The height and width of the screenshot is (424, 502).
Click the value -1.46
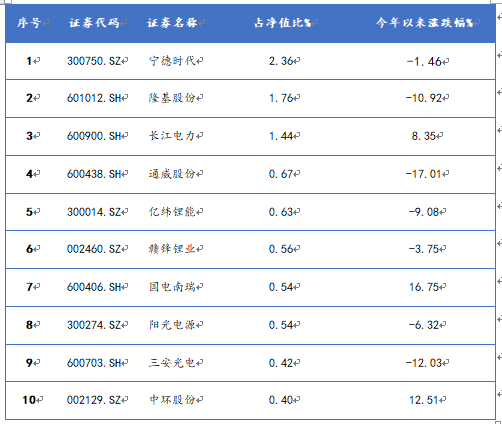(424, 61)
